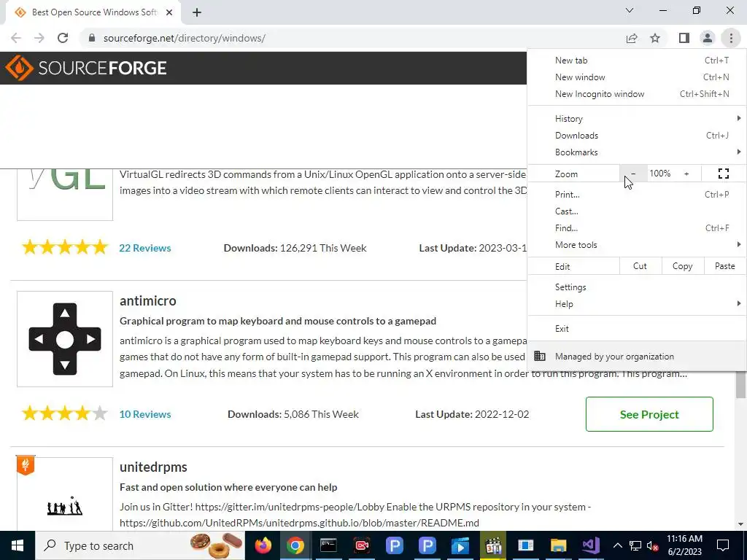This screenshot has height=560, width=747.
Task: Click Paste in the Edit row
Action: (x=724, y=266)
